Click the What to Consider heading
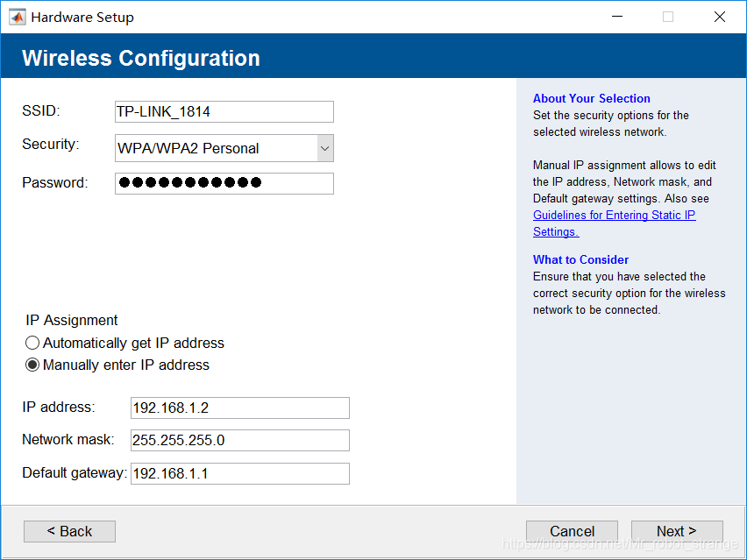Screen dimensions: 747x560 coord(580,259)
